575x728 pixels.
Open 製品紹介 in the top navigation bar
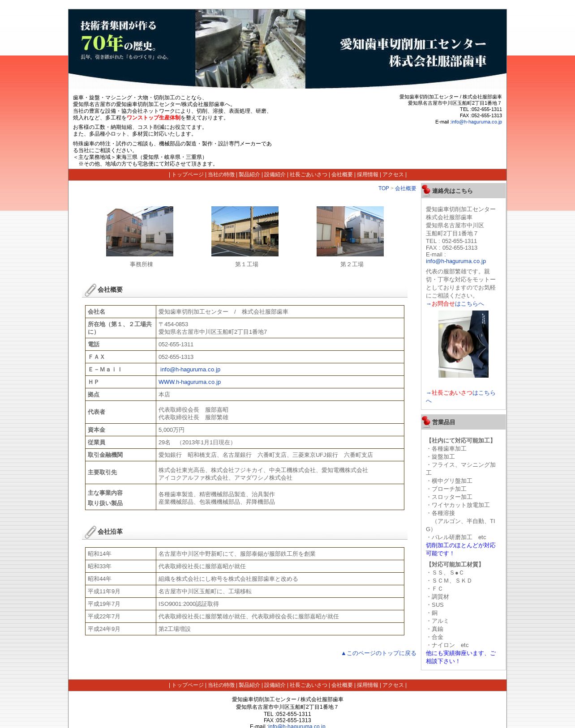pyautogui.click(x=249, y=175)
